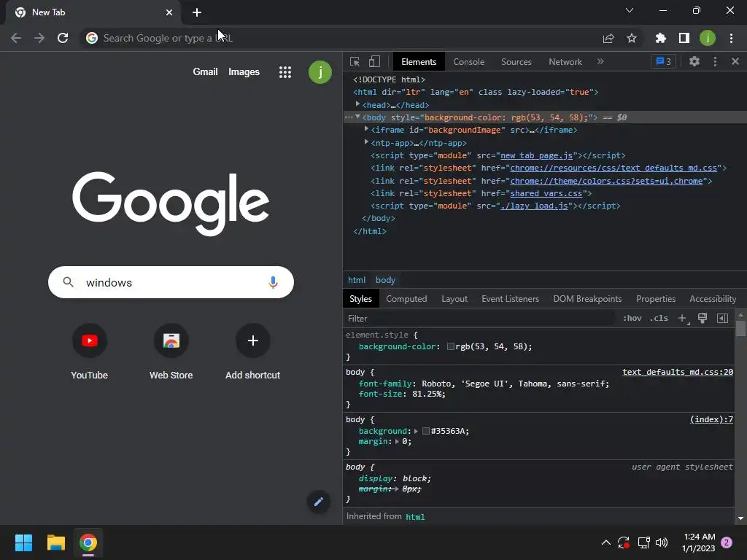Open the Google apps grid icon
The image size is (747, 560).
pos(285,72)
